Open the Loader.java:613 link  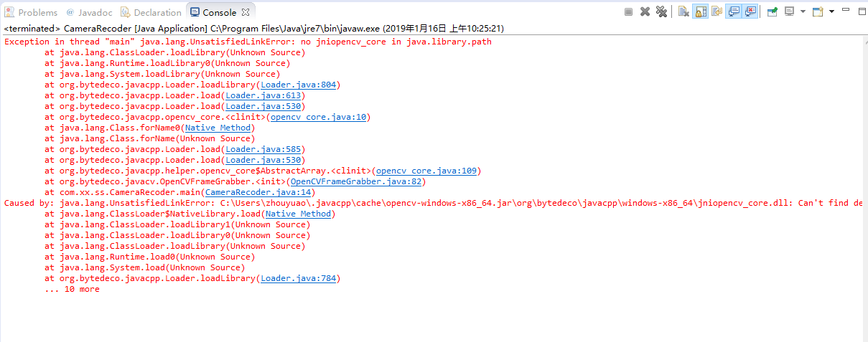(x=263, y=95)
